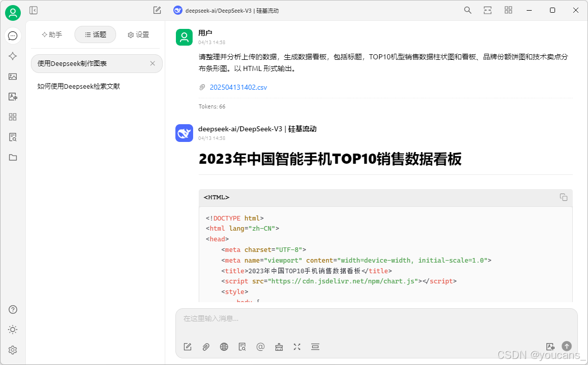Send the message with the arrow button
This screenshot has width=588, height=365.
[567, 346]
